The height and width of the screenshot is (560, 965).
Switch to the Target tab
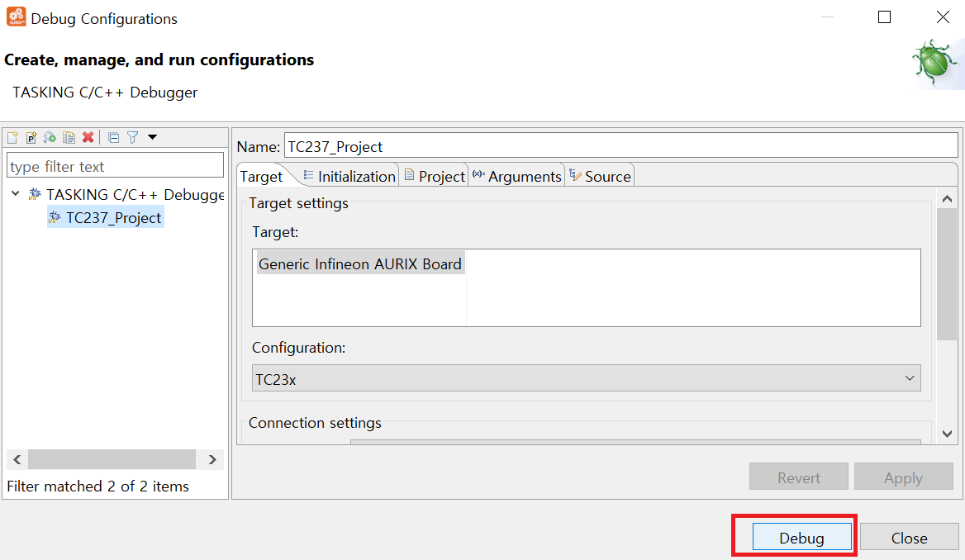click(261, 177)
